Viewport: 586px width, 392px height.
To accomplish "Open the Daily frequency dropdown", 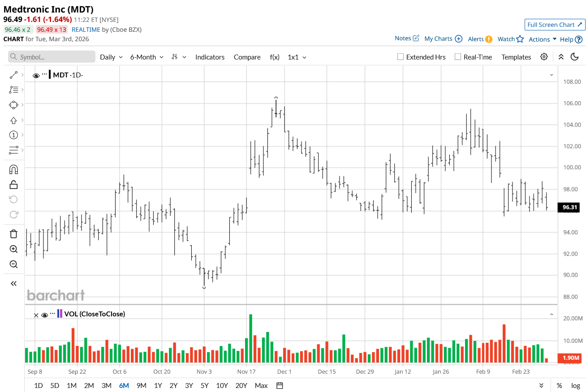I will (111, 57).
